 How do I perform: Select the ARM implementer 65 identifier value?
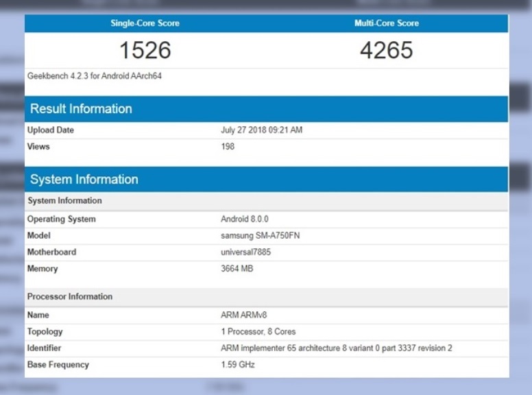tap(336, 348)
